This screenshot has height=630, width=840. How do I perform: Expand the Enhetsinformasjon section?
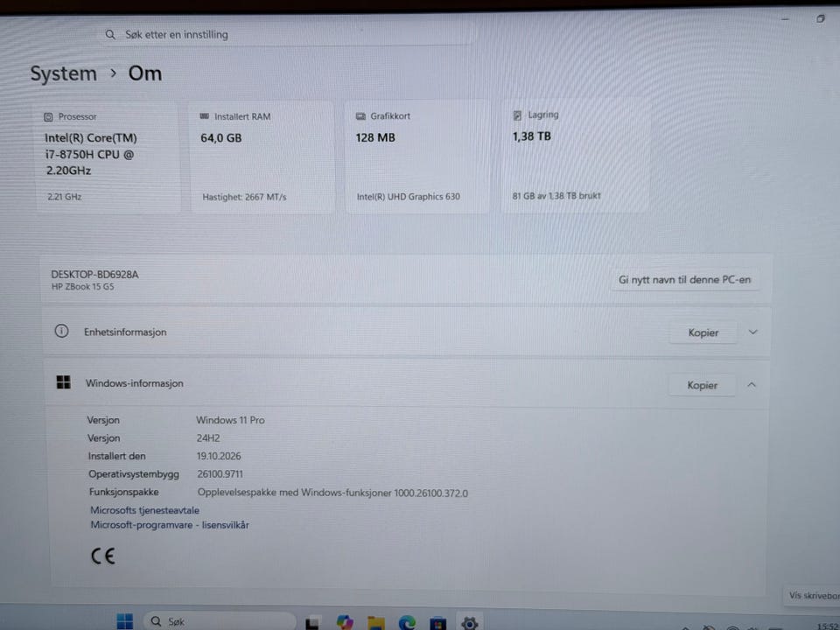(752, 332)
